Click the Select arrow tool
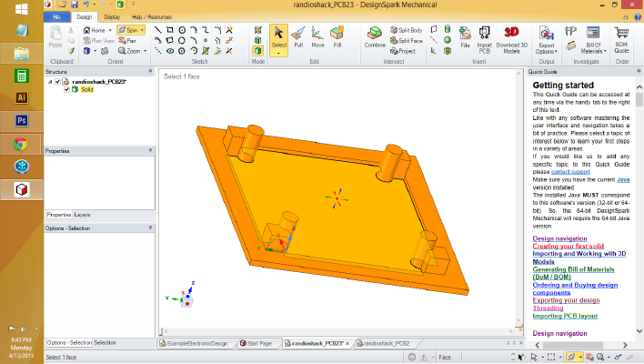 click(279, 37)
